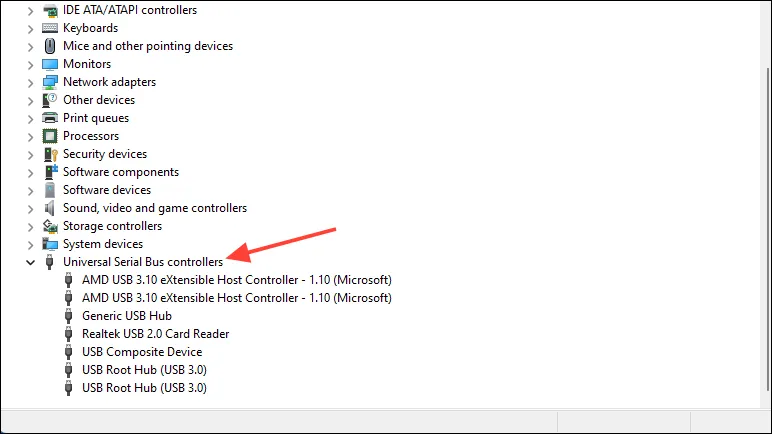772x434 pixels.
Task: Click the speaker icon for Sound, video and game controllers
Action: pos(50,208)
